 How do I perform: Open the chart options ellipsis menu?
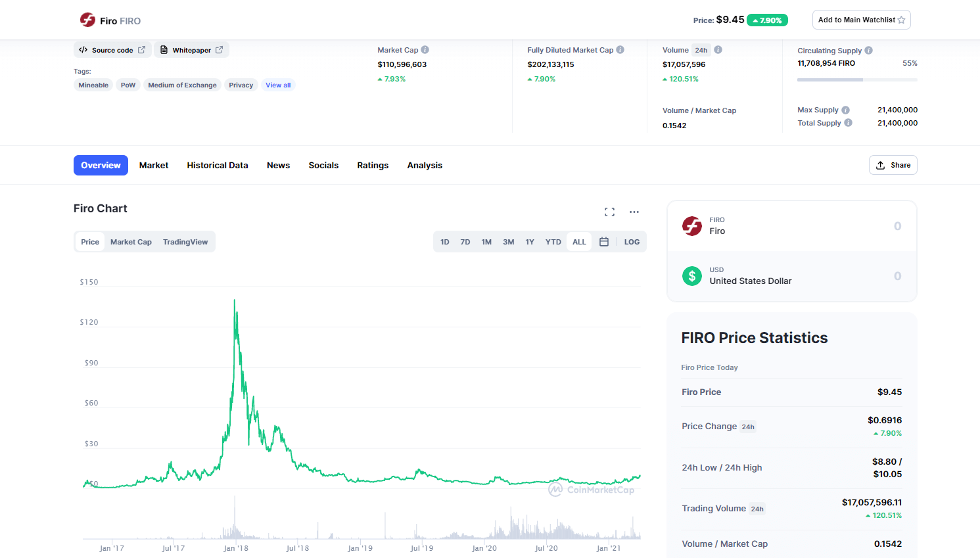point(634,212)
